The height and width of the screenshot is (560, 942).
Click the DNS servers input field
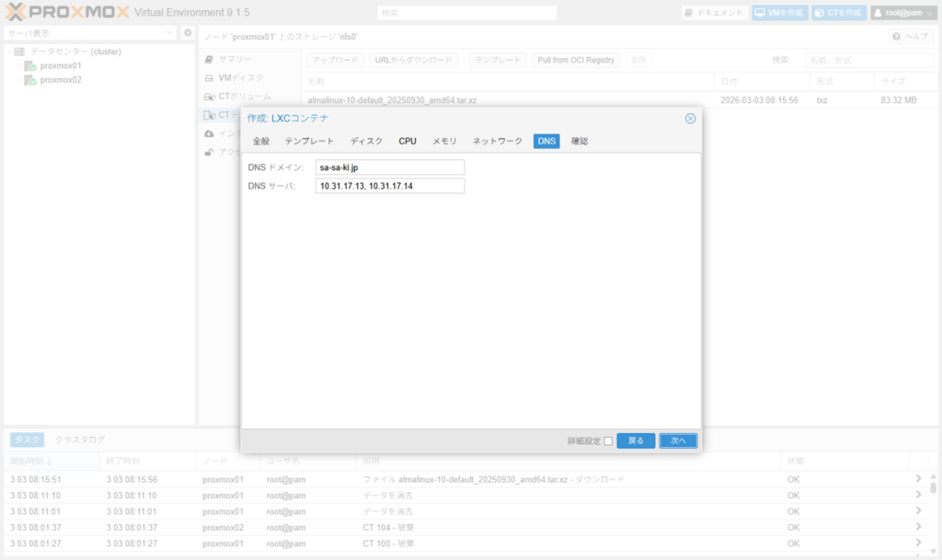click(389, 186)
